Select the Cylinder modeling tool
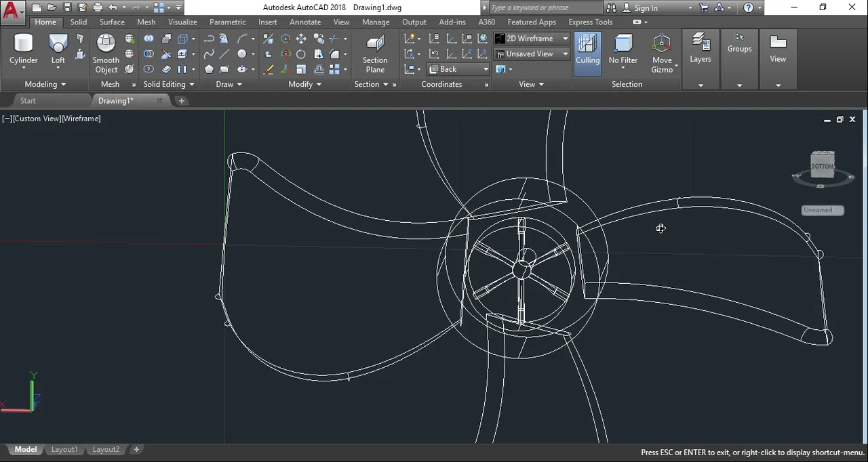Image resolution: width=868 pixels, height=462 pixels. [x=24, y=51]
